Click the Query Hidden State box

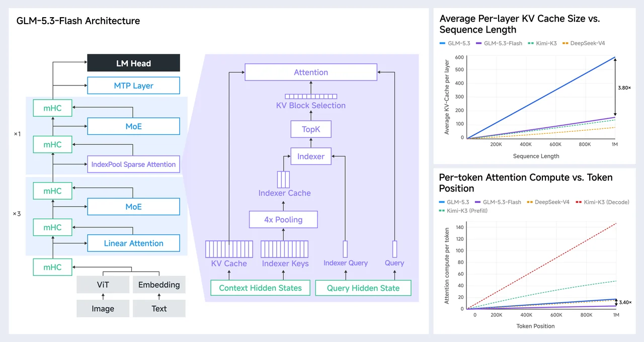(363, 288)
